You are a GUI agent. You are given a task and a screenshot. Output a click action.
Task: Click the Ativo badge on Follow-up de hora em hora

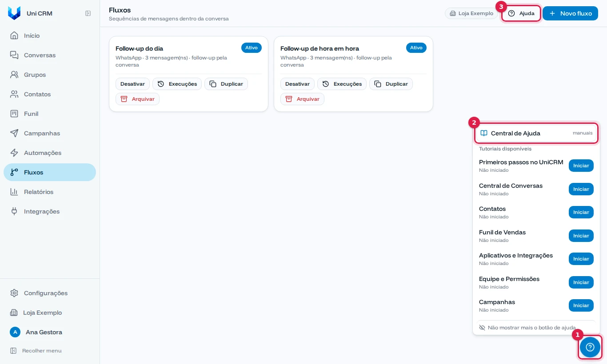(x=416, y=48)
